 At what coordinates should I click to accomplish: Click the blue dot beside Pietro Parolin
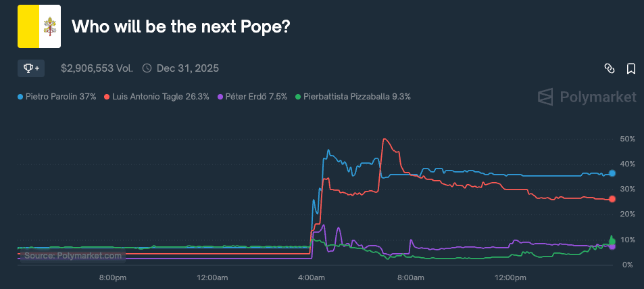tap(20, 97)
